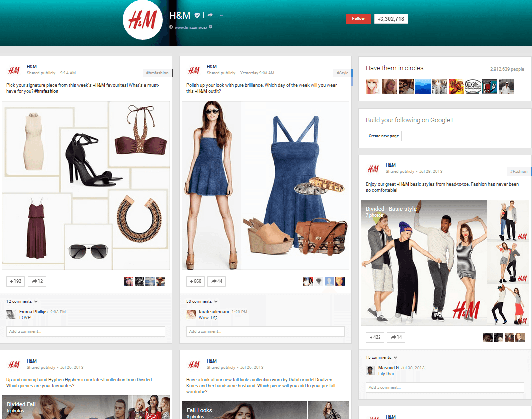Click the share arrow icon in header
The width and height of the screenshot is (532, 419).
(x=210, y=15)
